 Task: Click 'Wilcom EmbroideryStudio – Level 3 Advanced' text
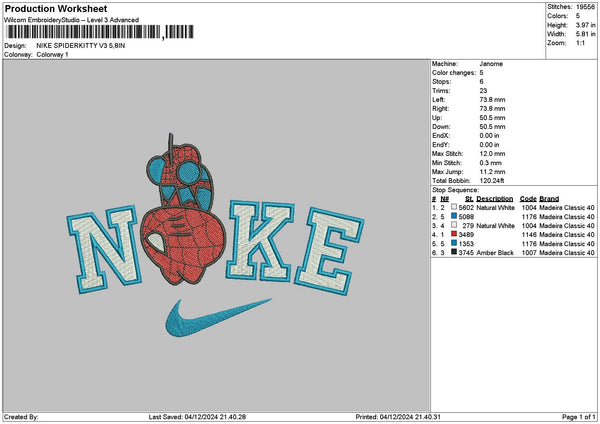71,20
